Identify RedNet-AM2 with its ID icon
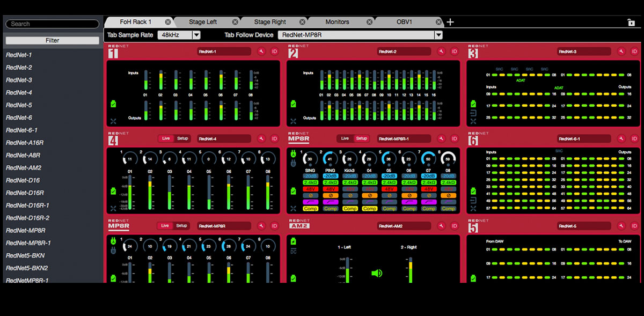The width and height of the screenshot is (644, 316). point(455,226)
